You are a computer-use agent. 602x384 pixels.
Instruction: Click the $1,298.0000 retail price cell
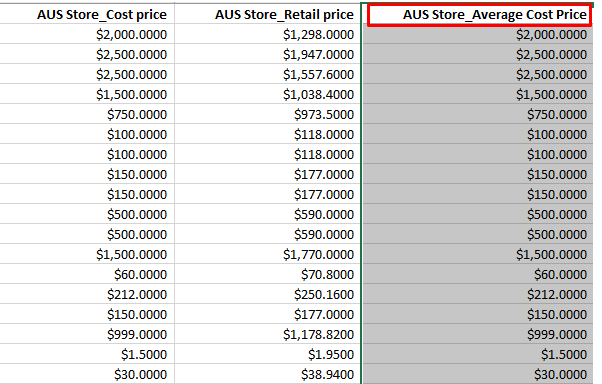tap(268, 34)
